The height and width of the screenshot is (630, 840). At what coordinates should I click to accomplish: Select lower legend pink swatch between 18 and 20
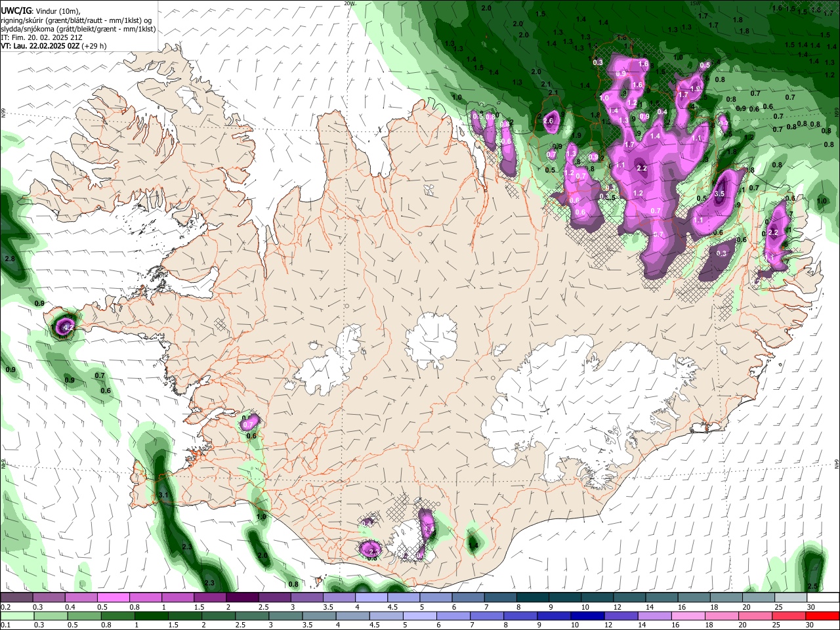click(722, 616)
